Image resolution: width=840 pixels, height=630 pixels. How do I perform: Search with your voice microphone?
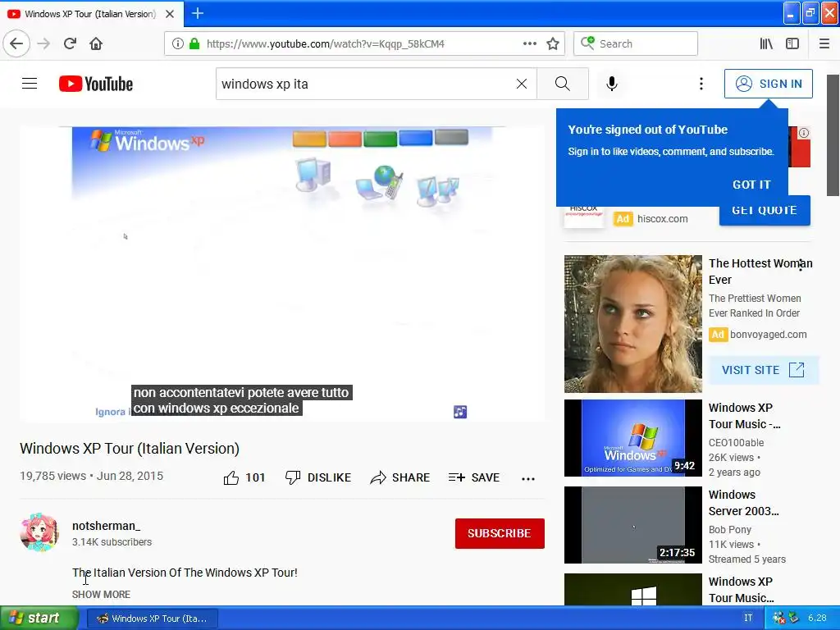pos(612,84)
